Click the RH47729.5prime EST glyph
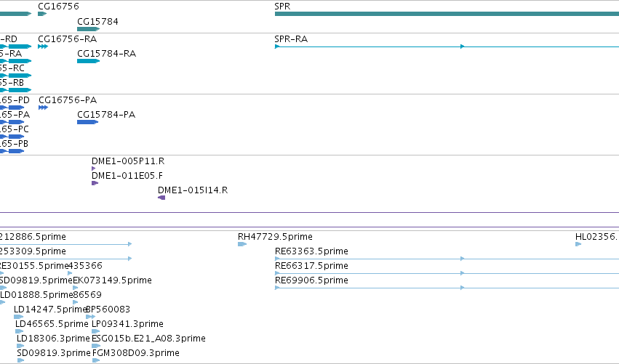The image size is (619, 364). pos(242,244)
